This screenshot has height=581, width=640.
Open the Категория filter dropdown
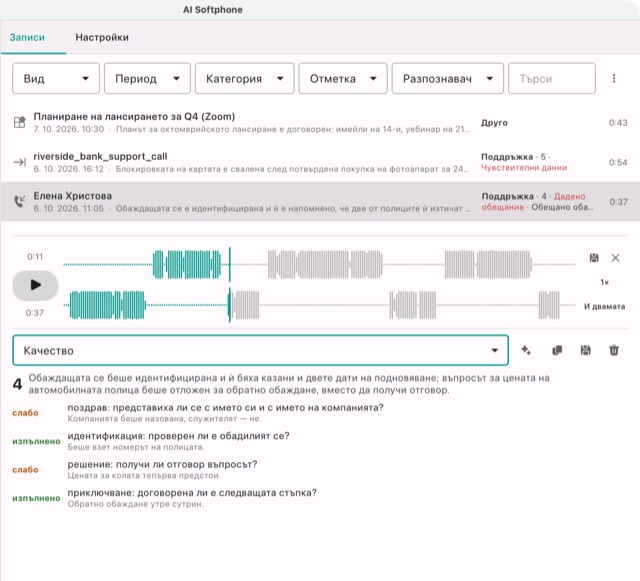(244, 78)
